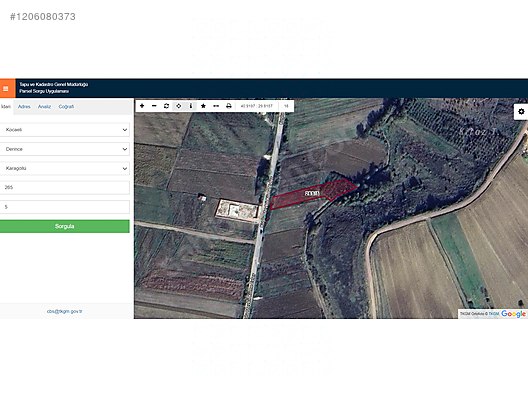Select the measure distance tool
Viewport: 528px width, 396px height.
[216, 106]
